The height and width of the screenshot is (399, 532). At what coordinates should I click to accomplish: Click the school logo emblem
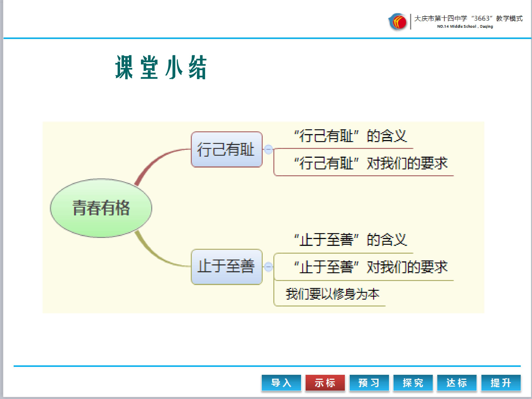398,22
